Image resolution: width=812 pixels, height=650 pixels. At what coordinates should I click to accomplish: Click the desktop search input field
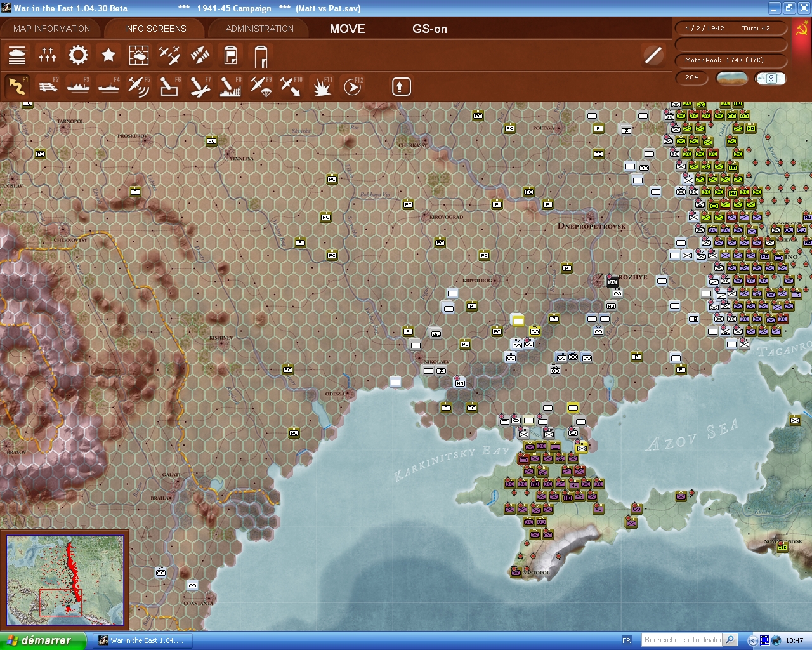coord(683,640)
